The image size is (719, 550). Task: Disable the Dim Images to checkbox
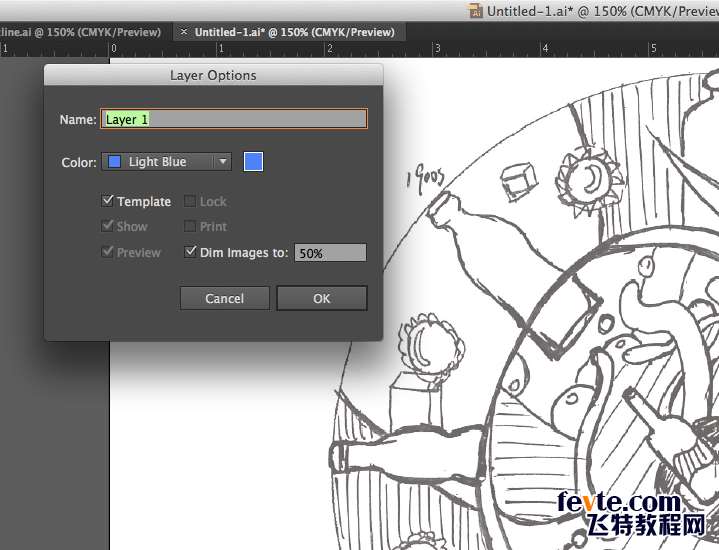pos(190,253)
